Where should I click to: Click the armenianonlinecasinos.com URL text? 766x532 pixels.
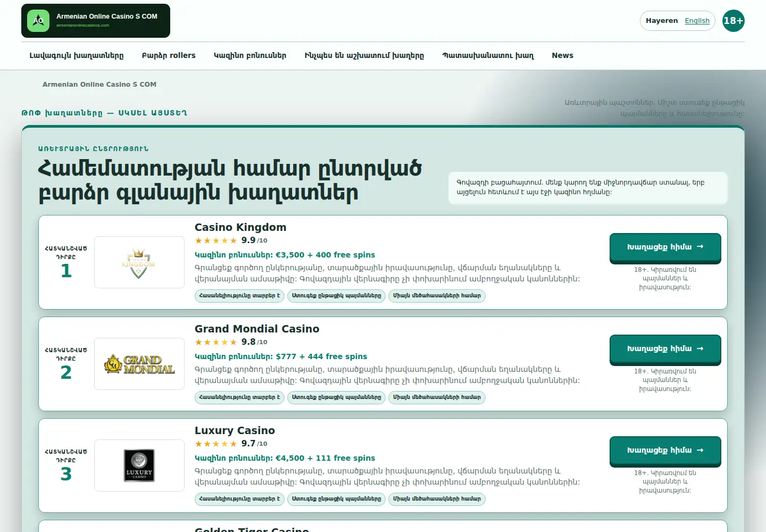(x=82, y=25)
